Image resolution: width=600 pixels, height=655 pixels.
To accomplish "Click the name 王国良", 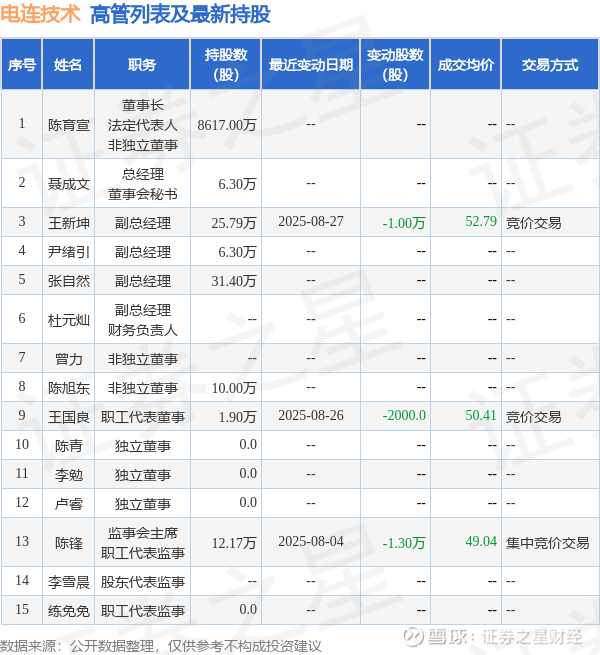I will pos(69,416).
